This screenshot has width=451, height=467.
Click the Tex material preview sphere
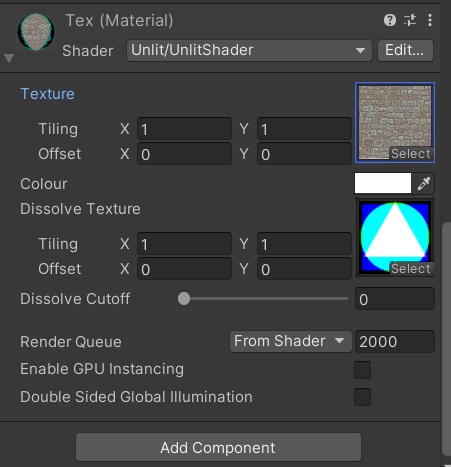pos(36,32)
